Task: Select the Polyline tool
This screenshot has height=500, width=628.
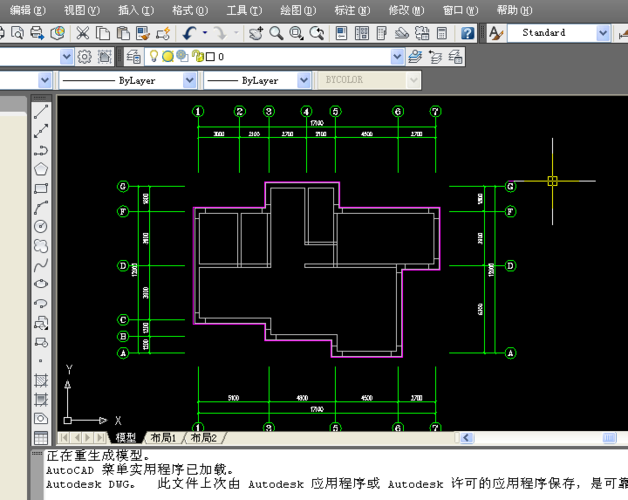Action: [41, 150]
